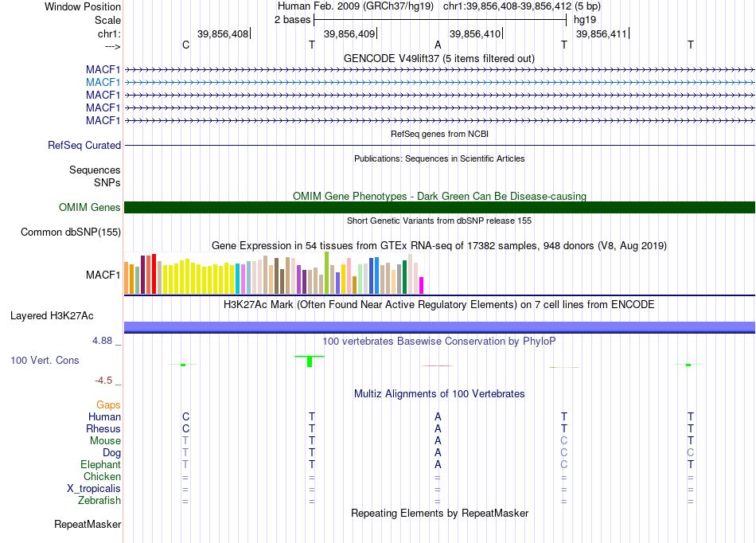
Task: Click the 100 Vert. Cons label
Action: click(x=45, y=360)
